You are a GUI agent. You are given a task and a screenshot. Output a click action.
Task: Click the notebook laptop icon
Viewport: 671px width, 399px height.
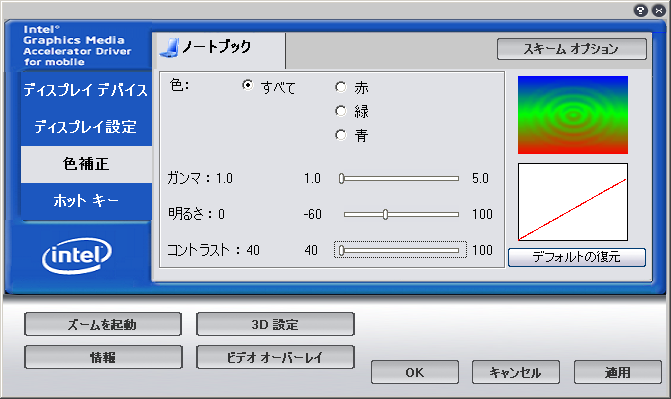click(169, 48)
